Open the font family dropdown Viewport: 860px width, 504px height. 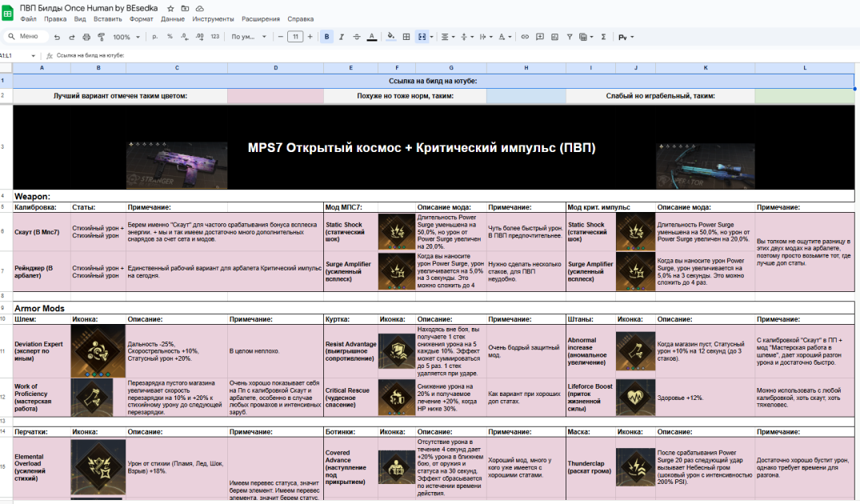click(249, 37)
